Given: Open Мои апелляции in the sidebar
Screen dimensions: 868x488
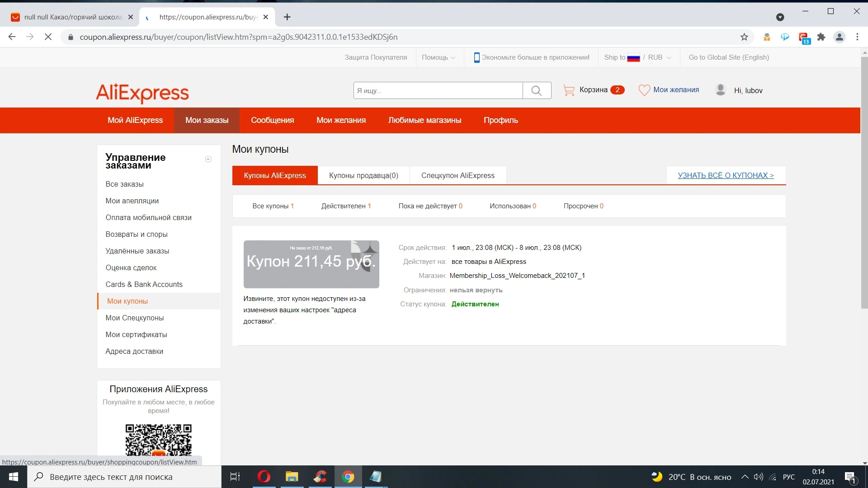Looking at the screenshot, I should pos(132,201).
